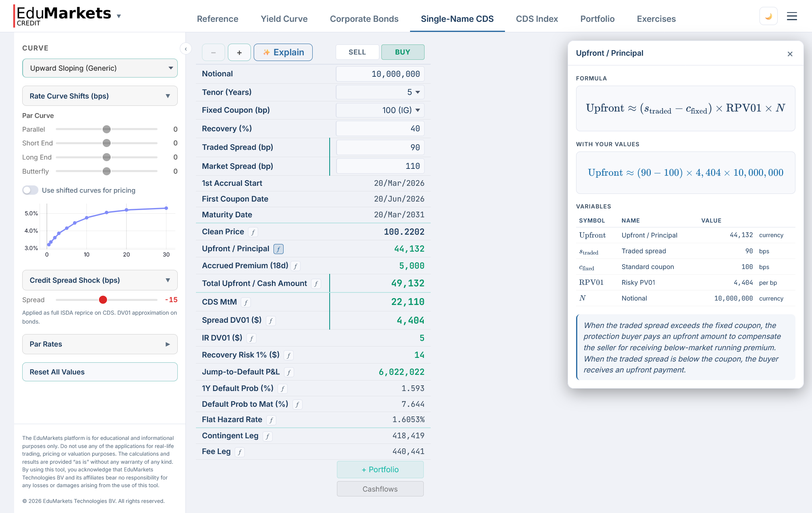Add the trade to Portfolio
The image size is (812, 513).
[380, 469]
